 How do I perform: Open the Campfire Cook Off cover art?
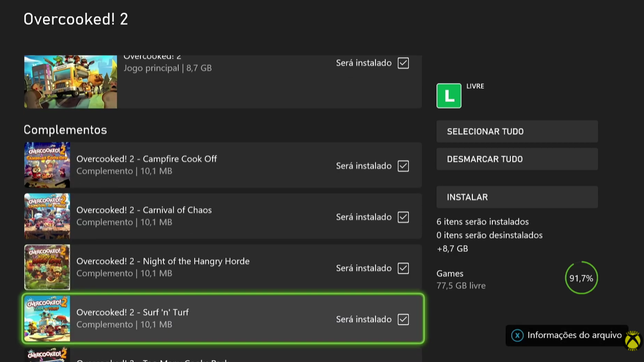(47, 165)
